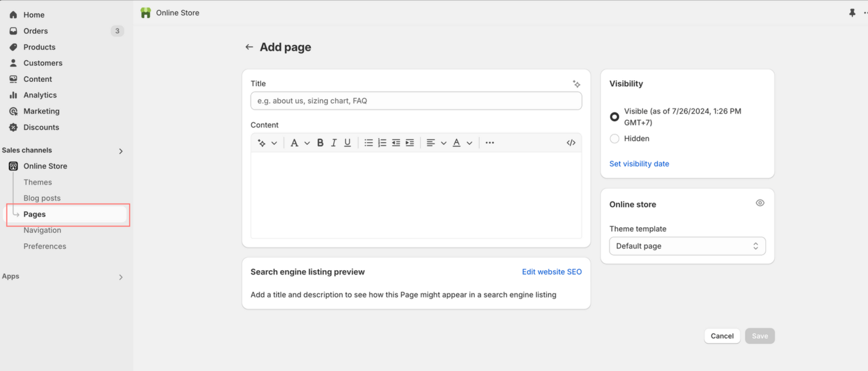The image size is (868, 371).
Task: Select the Hidden radio option
Action: 614,139
